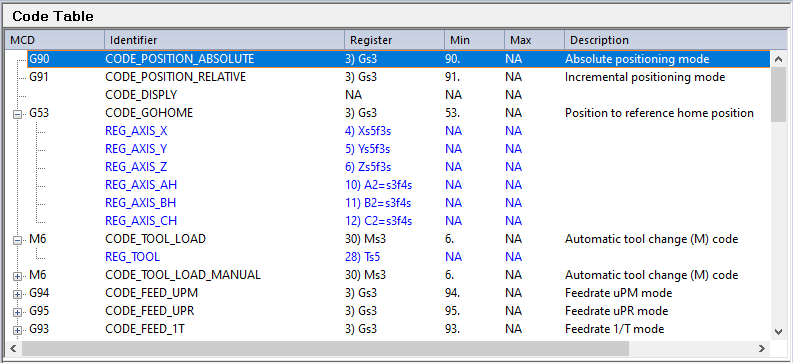Click the vertical scrollbar up arrow
This screenshot has height=363, width=793.
[779, 59]
